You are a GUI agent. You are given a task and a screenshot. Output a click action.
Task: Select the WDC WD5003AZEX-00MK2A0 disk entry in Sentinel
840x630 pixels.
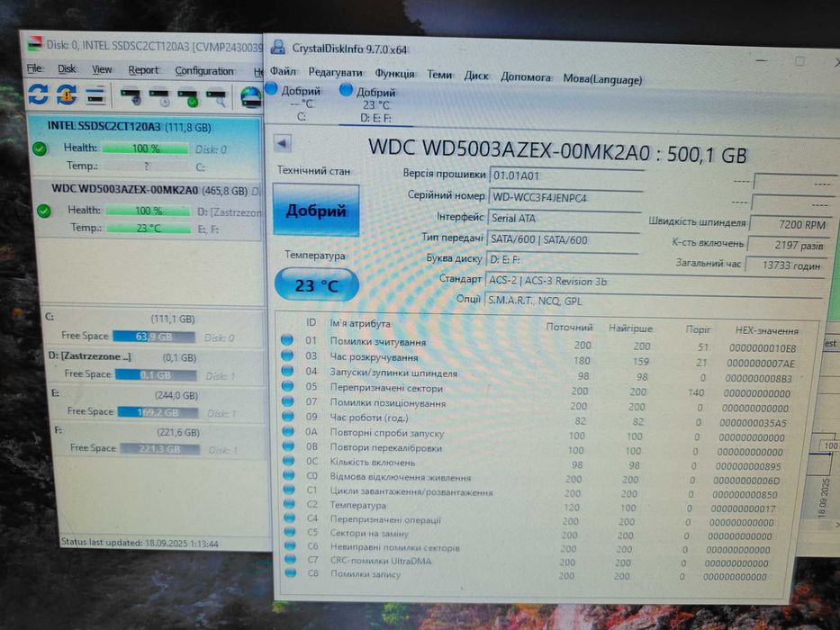pyautogui.click(x=149, y=210)
